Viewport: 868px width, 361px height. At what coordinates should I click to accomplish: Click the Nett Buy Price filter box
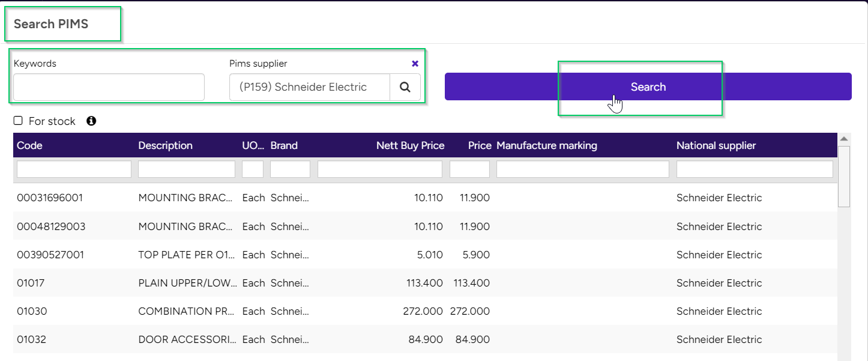[380, 169]
